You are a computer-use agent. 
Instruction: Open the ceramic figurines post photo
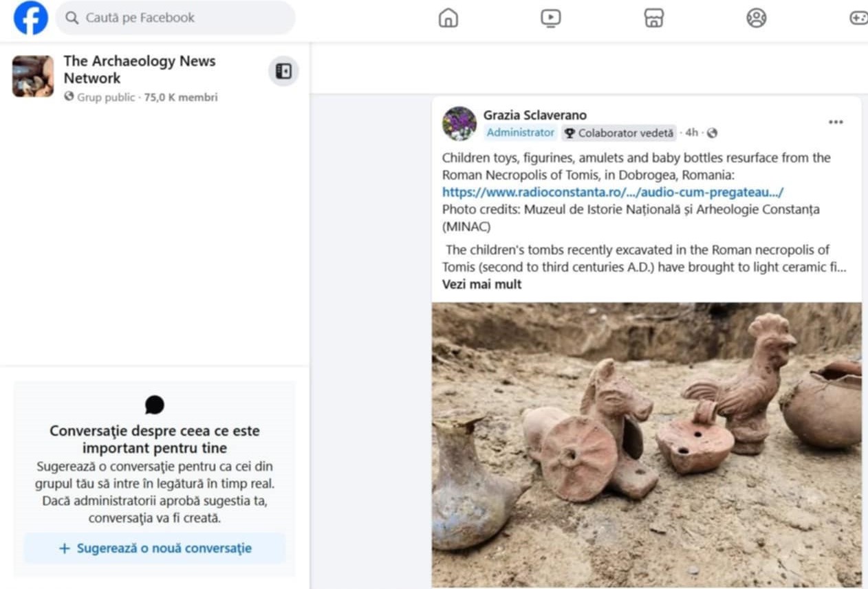coord(647,445)
